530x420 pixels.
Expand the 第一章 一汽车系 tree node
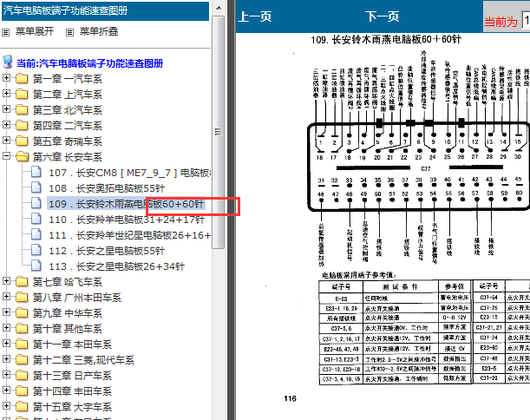(x=6, y=77)
